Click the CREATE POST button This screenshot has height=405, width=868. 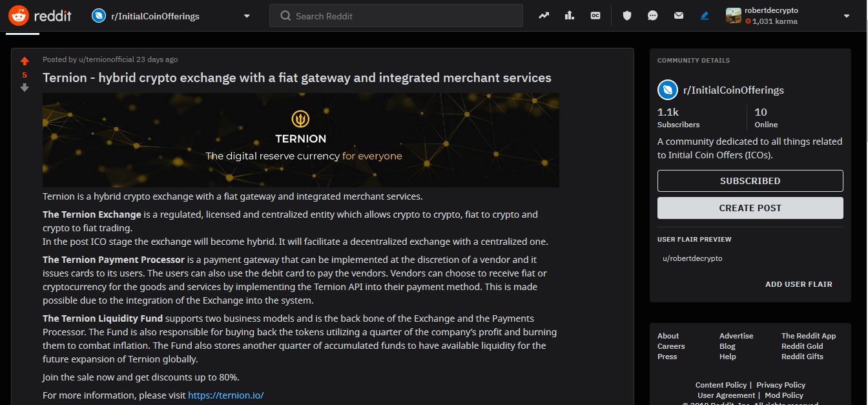pos(750,208)
